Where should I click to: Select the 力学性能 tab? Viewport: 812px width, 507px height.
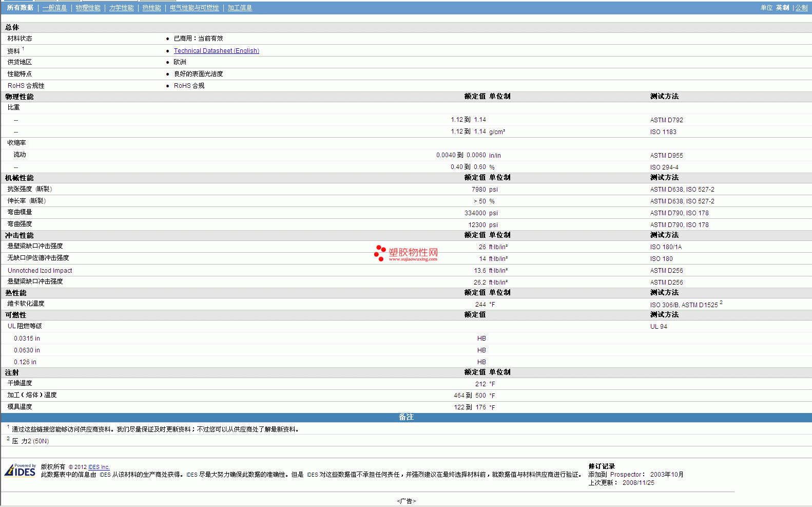click(x=121, y=8)
